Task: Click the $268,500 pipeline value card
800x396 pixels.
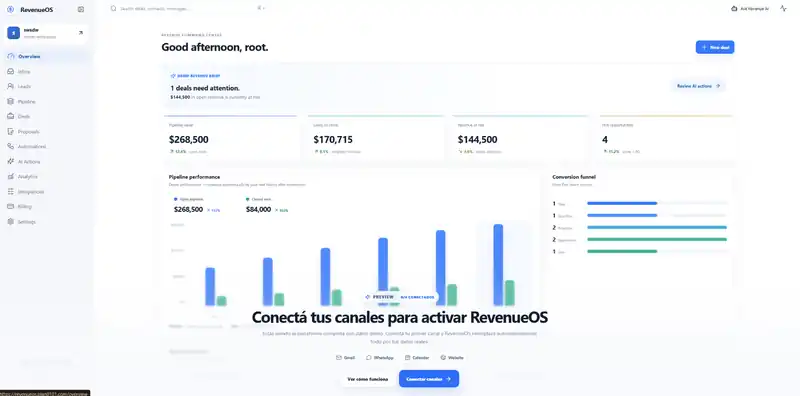Action: [x=231, y=139]
